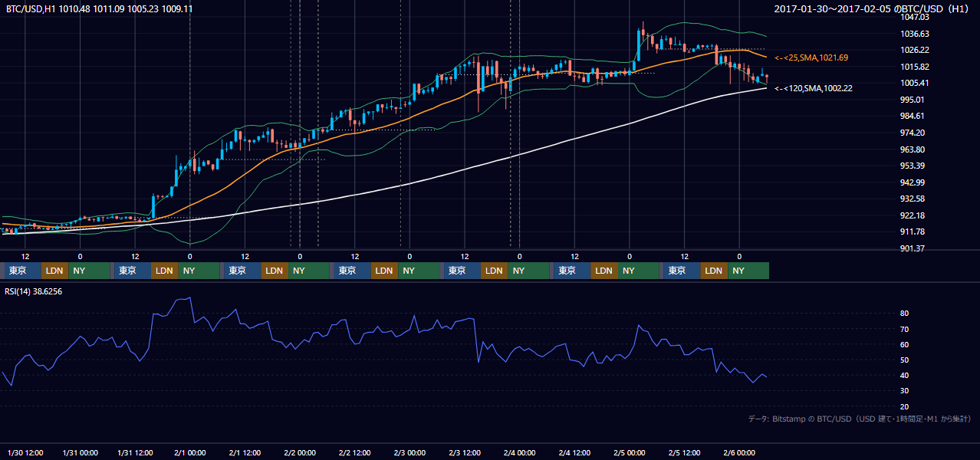Click price axis value 963.80

click(x=913, y=149)
